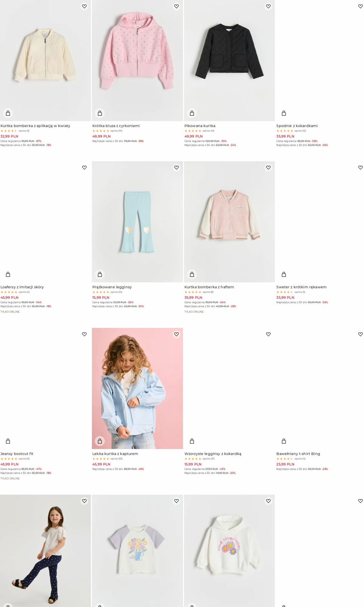
Task: Toggle heart on Prążkowane legginsy
Action: click(x=176, y=168)
